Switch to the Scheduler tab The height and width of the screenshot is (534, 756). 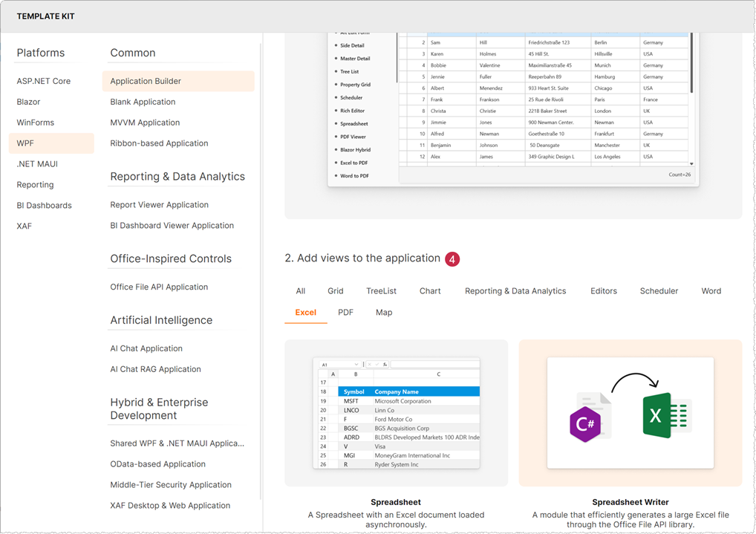[658, 290]
